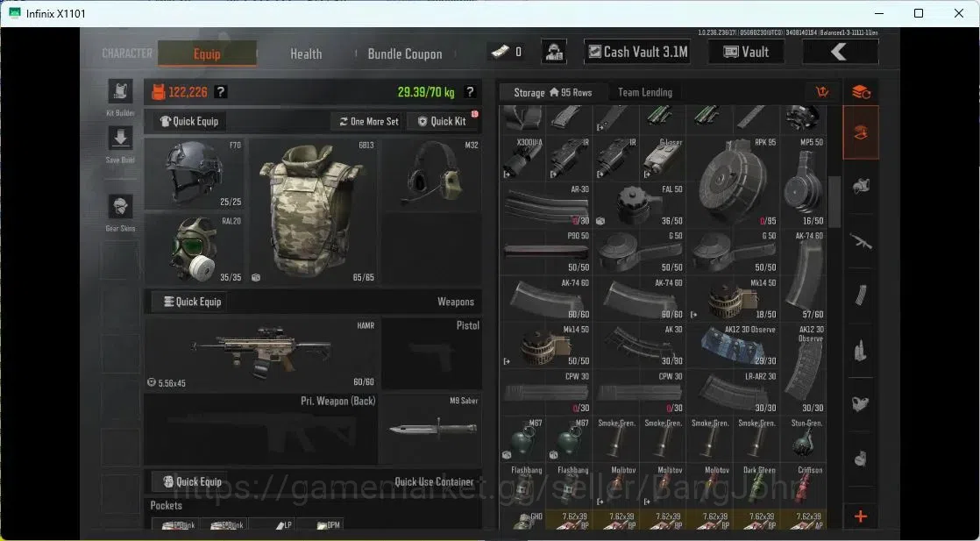Open the Kit Builder icon
Image resolution: width=980 pixels, height=541 pixels.
[120, 91]
